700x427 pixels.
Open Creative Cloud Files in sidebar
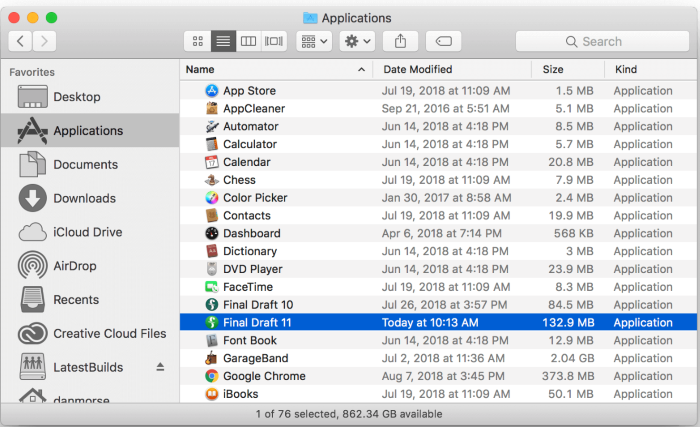tap(109, 333)
